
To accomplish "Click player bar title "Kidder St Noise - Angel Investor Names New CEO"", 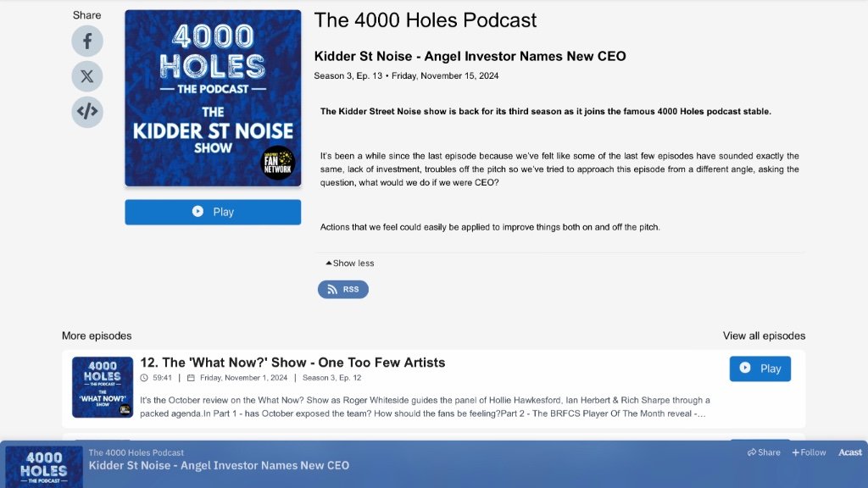I will pyautogui.click(x=219, y=465).
